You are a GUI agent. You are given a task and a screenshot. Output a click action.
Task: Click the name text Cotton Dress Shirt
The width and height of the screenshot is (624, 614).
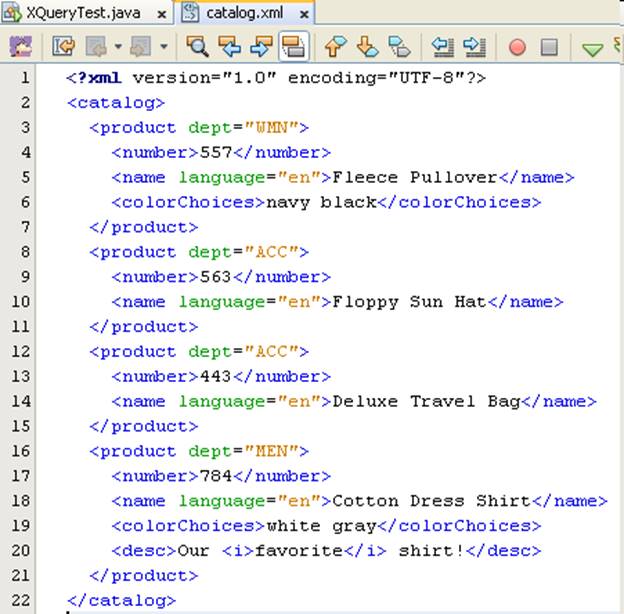coord(431,501)
